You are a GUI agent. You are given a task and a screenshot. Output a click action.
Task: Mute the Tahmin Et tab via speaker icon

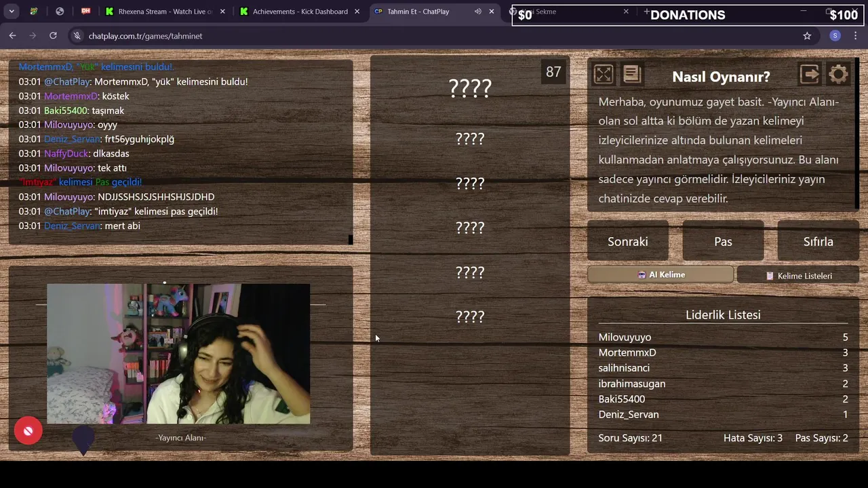click(x=478, y=12)
